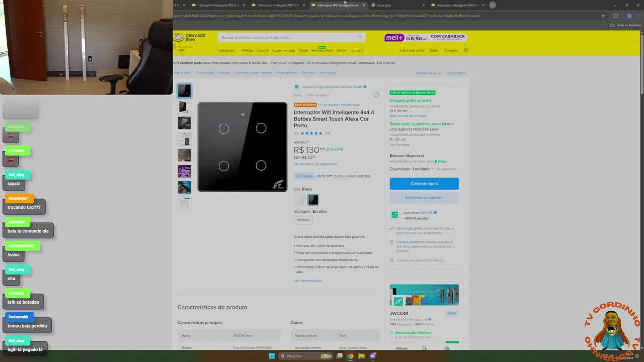The image size is (644, 362).
Task: Open the Chrome profile avatar
Action: (629, 16)
